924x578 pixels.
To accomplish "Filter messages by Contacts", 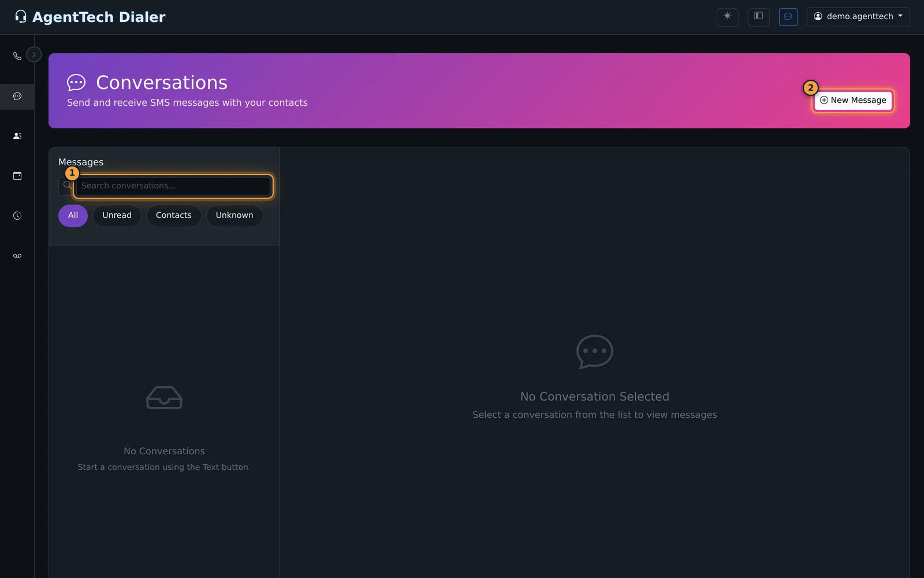I will tap(173, 216).
